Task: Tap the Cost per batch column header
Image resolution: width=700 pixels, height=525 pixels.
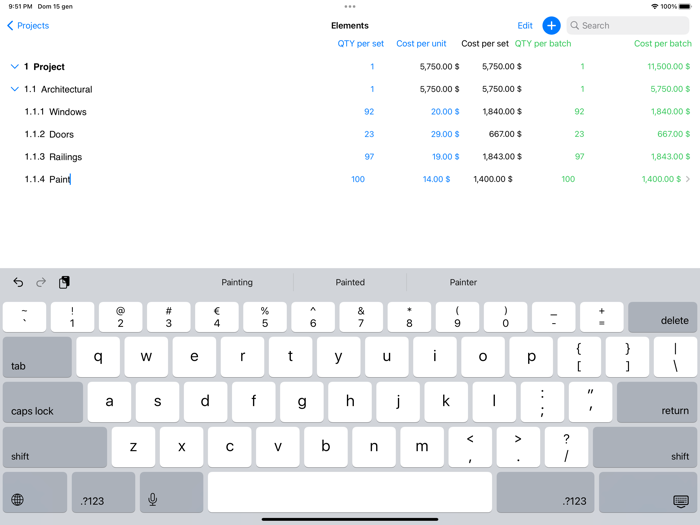Action: click(662, 43)
